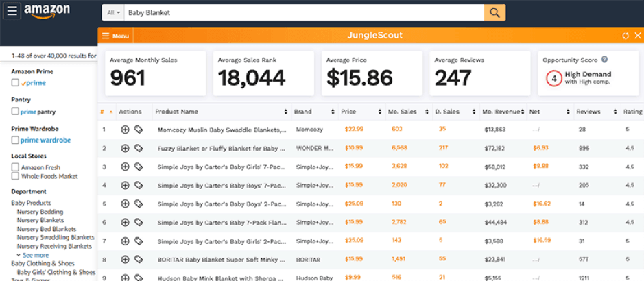Click tag icon in row 5
Image resolution: width=644 pixels, height=281 pixels.
pyautogui.click(x=139, y=204)
